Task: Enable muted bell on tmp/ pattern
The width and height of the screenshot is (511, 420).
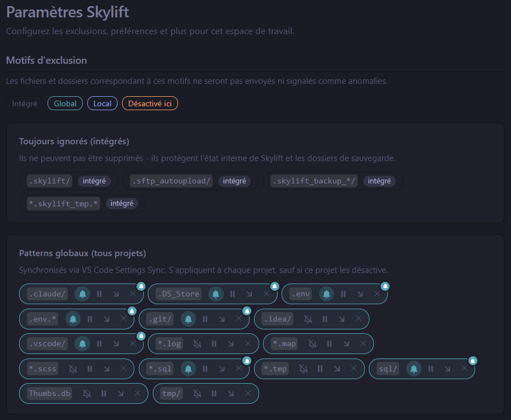Action: 197,394
